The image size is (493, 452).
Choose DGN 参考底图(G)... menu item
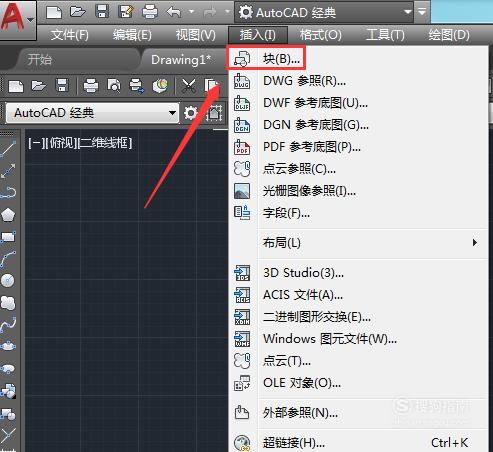pyautogui.click(x=358, y=125)
